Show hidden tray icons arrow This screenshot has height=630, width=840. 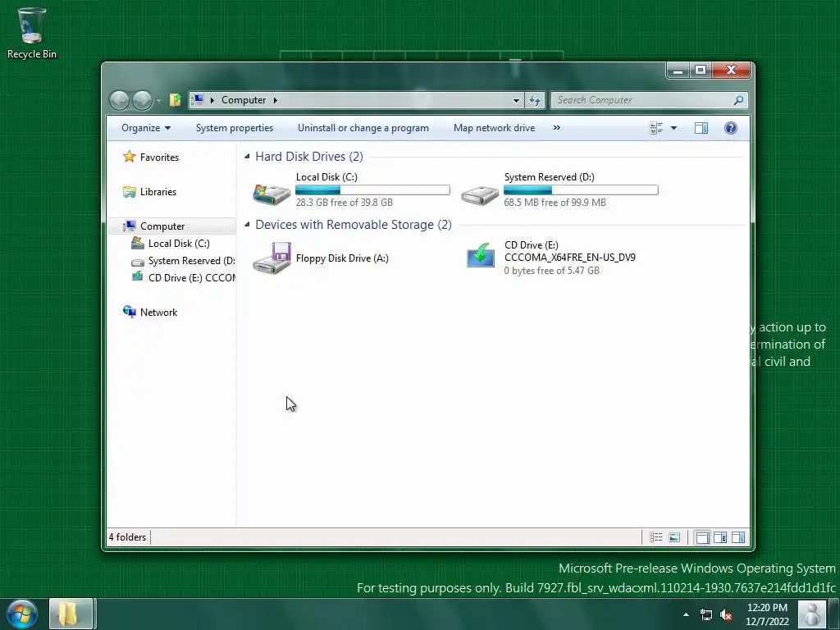pos(686,614)
